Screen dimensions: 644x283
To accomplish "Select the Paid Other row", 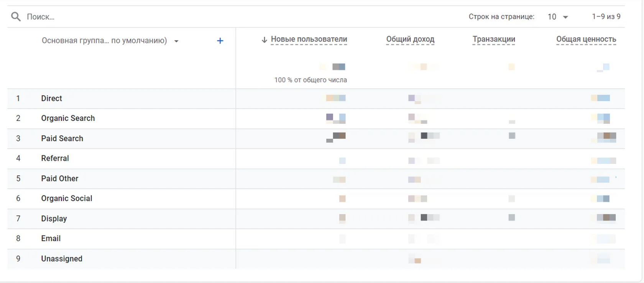I will pos(316,179).
